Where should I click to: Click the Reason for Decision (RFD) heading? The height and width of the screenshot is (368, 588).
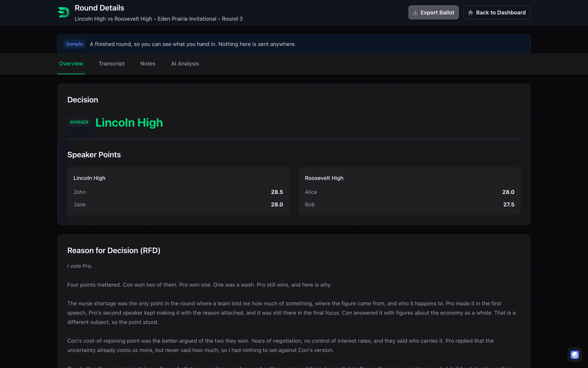click(x=114, y=251)
